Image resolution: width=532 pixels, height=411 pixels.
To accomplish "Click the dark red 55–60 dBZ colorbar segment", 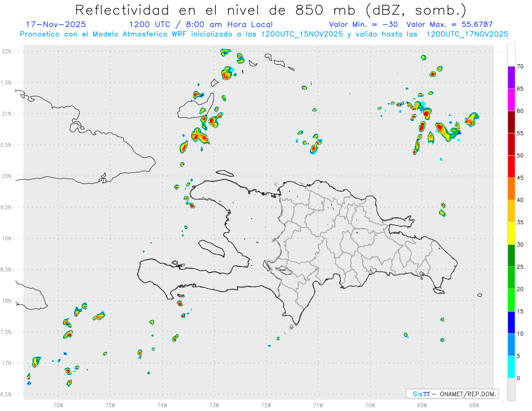I will (x=511, y=122).
